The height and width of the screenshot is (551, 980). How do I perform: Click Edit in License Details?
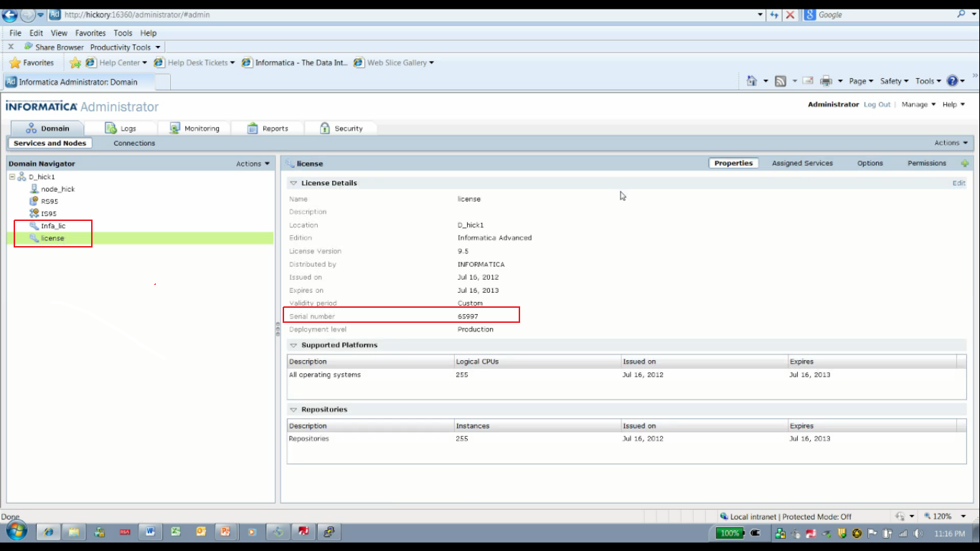tap(958, 183)
